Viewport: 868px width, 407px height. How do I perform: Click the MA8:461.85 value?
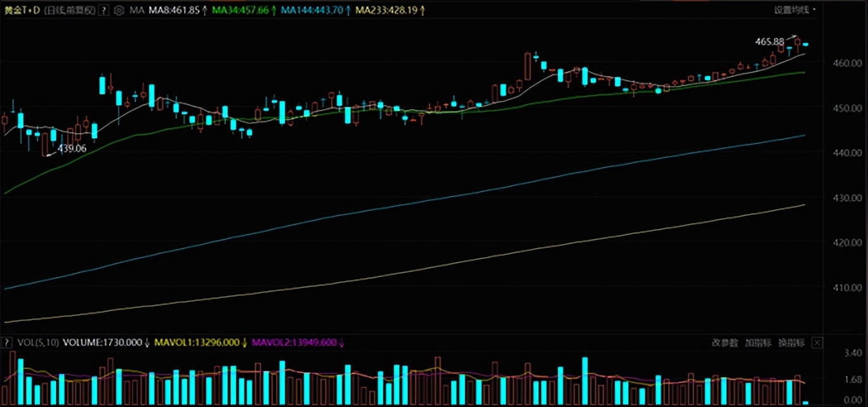pos(174,10)
